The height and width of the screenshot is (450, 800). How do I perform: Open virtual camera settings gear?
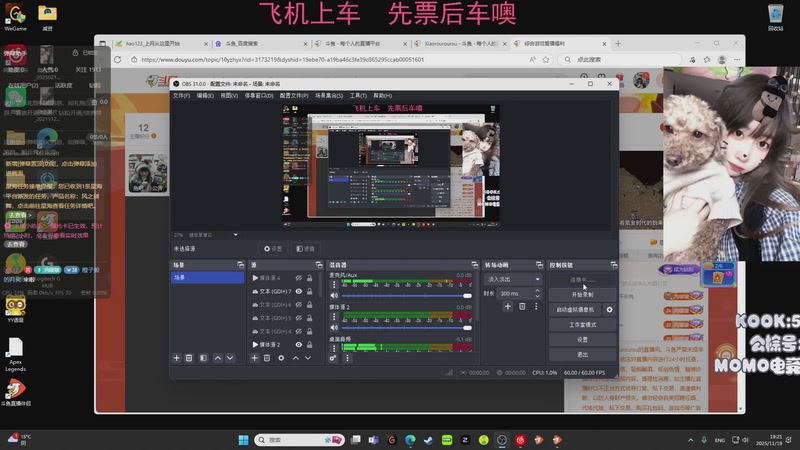click(610, 310)
